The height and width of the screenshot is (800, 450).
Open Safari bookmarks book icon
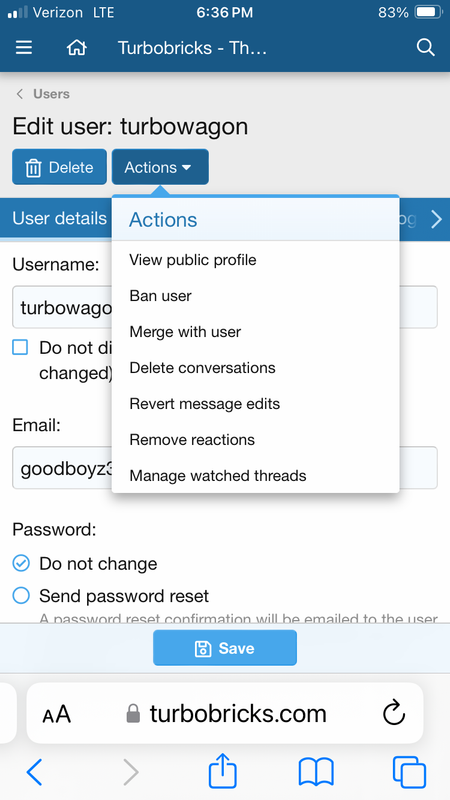click(x=316, y=772)
